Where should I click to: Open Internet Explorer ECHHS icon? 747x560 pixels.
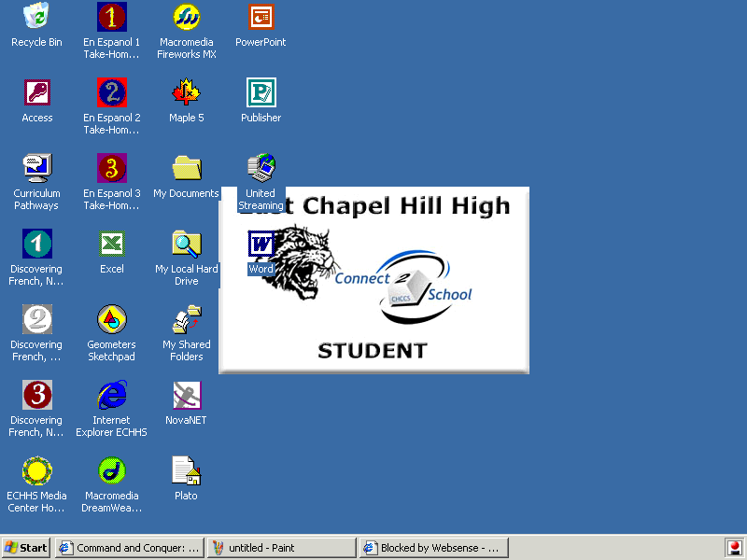click(111, 395)
